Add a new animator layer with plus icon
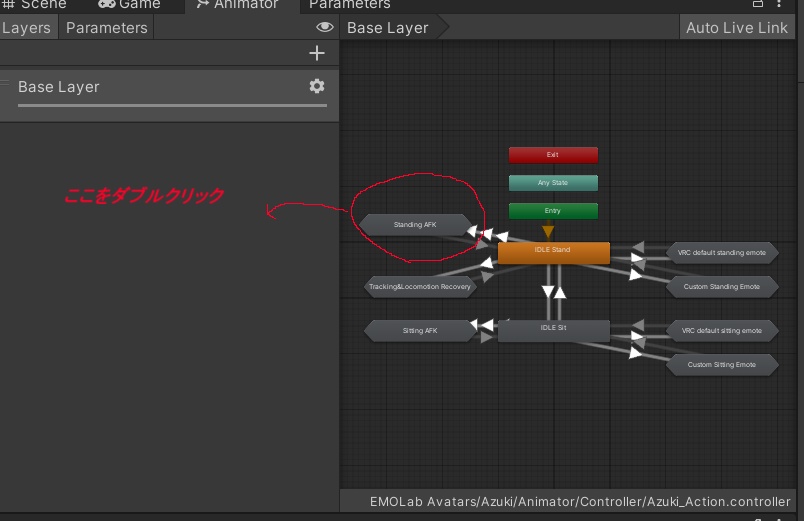 [317, 53]
